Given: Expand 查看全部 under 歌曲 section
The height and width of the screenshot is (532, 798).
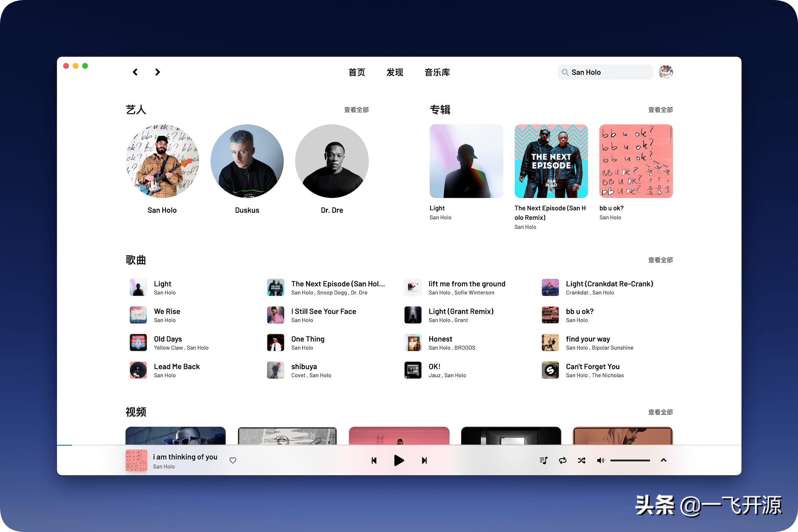Looking at the screenshot, I should tap(660, 259).
